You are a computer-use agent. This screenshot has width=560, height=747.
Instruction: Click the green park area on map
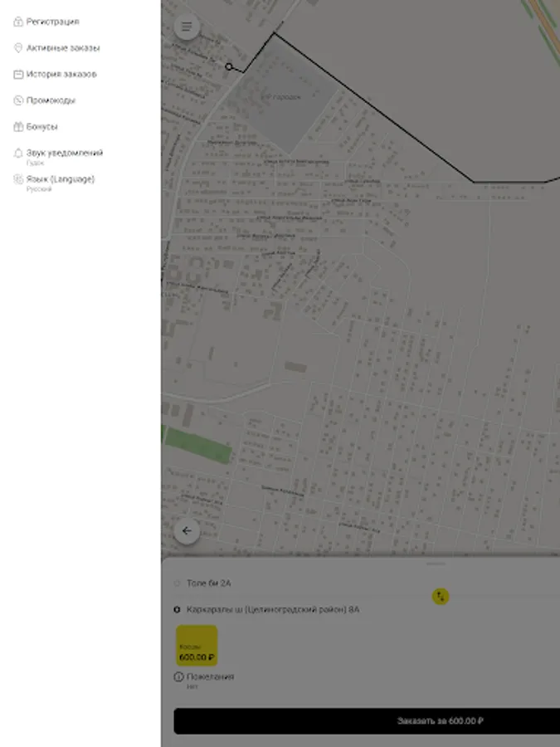pyautogui.click(x=197, y=446)
